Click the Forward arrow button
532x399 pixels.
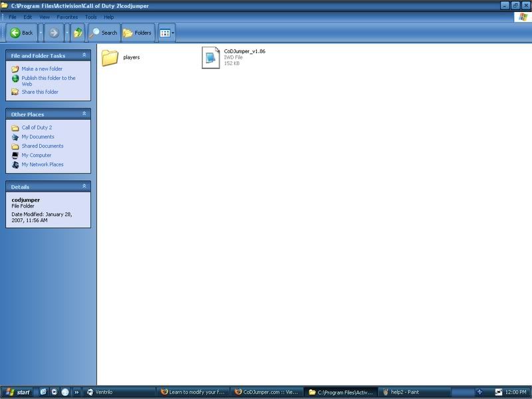54,33
